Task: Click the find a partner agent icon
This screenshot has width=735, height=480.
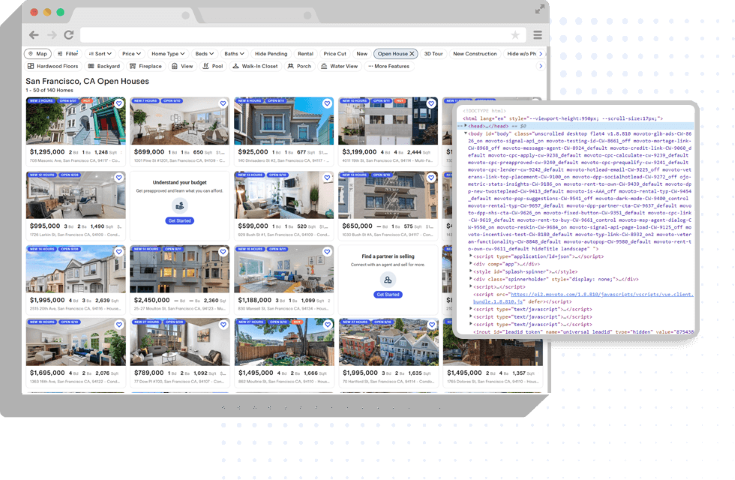Action: tap(388, 280)
